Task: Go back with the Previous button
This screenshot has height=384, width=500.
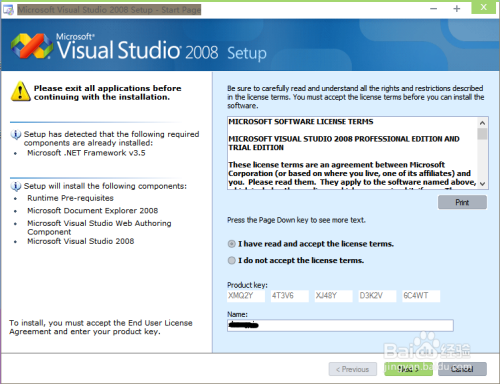Action: click(353, 369)
